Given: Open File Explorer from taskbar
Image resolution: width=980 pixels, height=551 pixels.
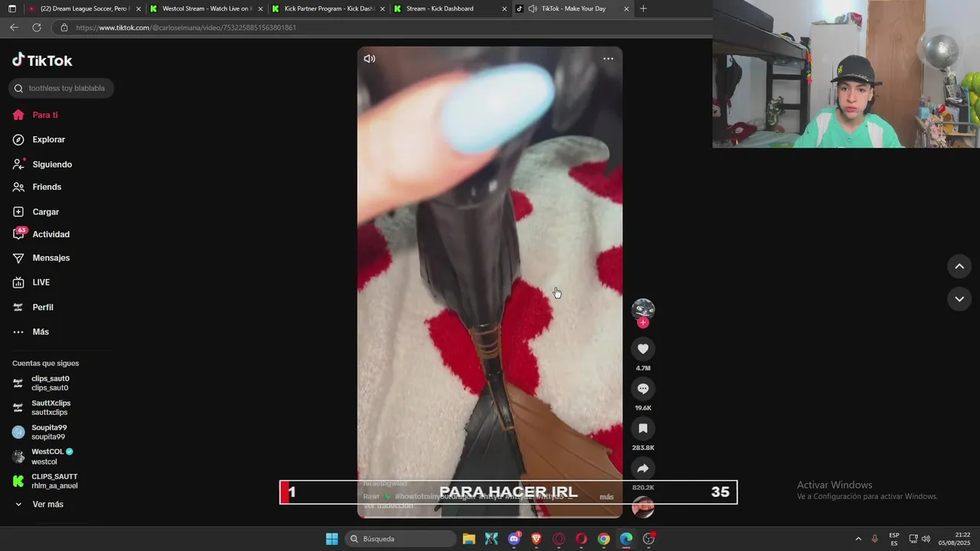Looking at the screenshot, I should (x=469, y=539).
